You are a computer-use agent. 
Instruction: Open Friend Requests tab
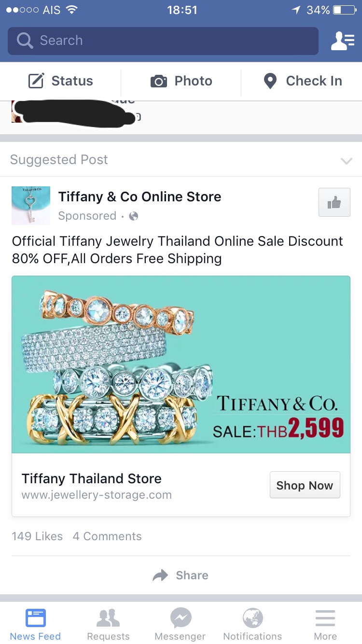108,624
